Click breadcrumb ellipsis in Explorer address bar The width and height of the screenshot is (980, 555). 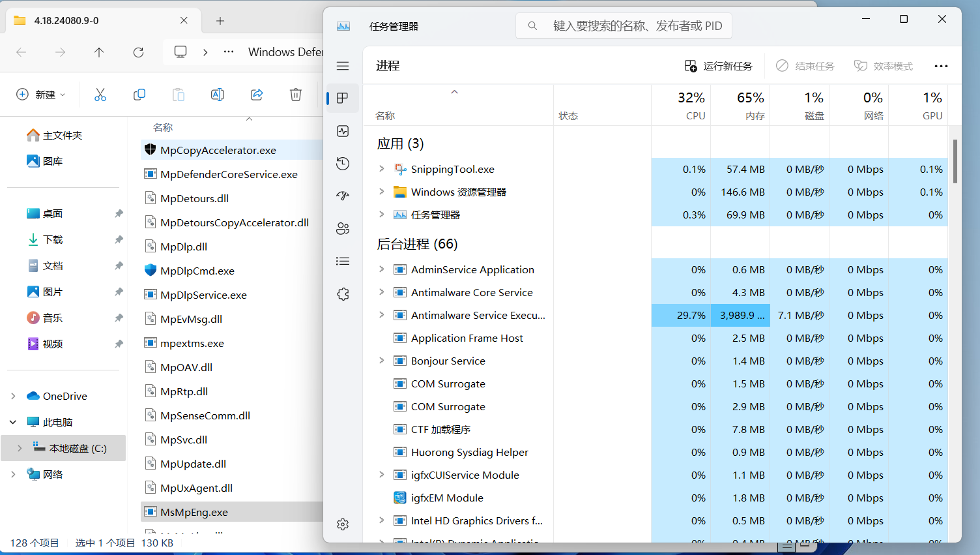[229, 52]
